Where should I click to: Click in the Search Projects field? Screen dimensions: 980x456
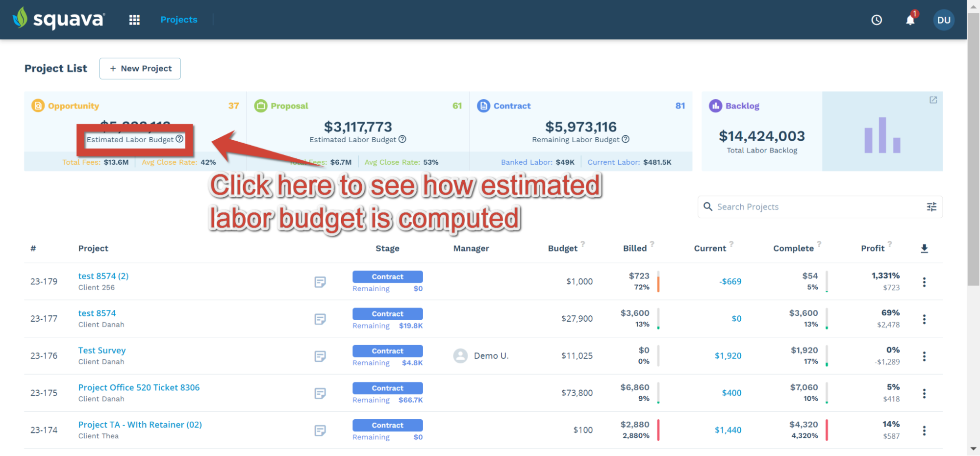click(820, 207)
